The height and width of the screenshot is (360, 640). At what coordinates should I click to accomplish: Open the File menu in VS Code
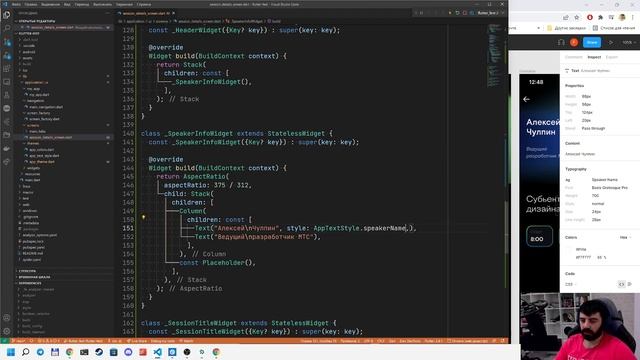click(16, 4)
